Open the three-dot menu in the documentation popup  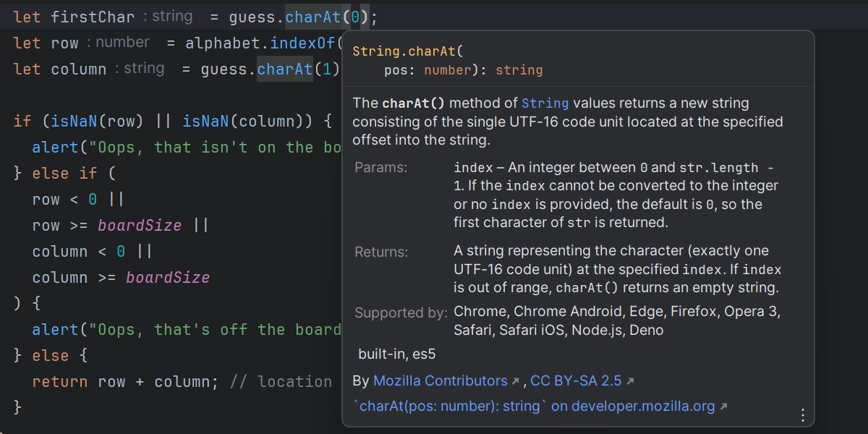pos(802,414)
